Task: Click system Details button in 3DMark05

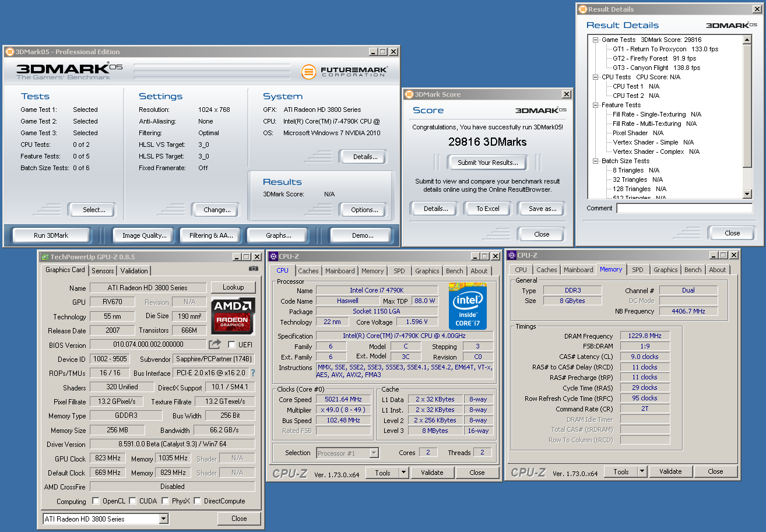Action: (x=364, y=157)
